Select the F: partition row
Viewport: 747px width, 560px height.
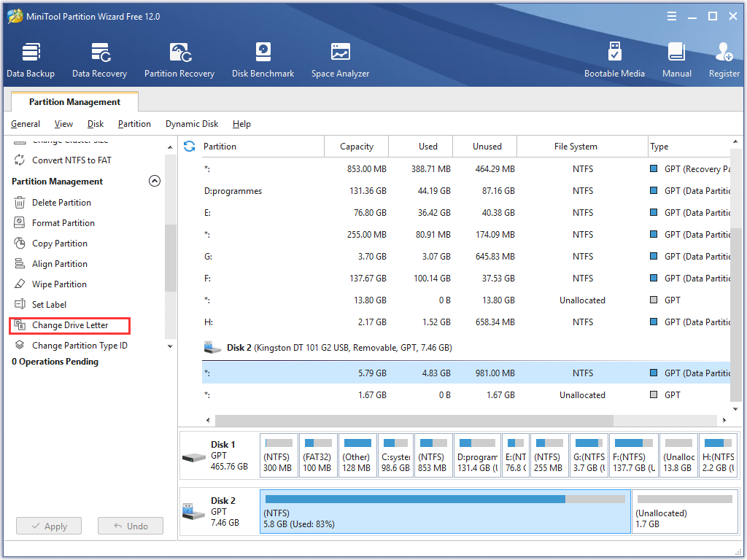466,279
